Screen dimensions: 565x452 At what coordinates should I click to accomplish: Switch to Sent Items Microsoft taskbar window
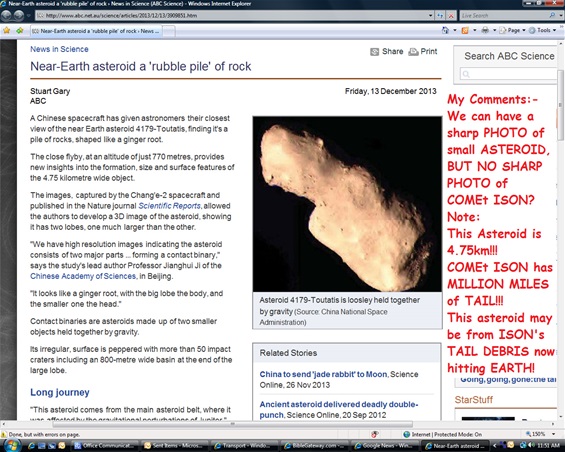coord(174,446)
